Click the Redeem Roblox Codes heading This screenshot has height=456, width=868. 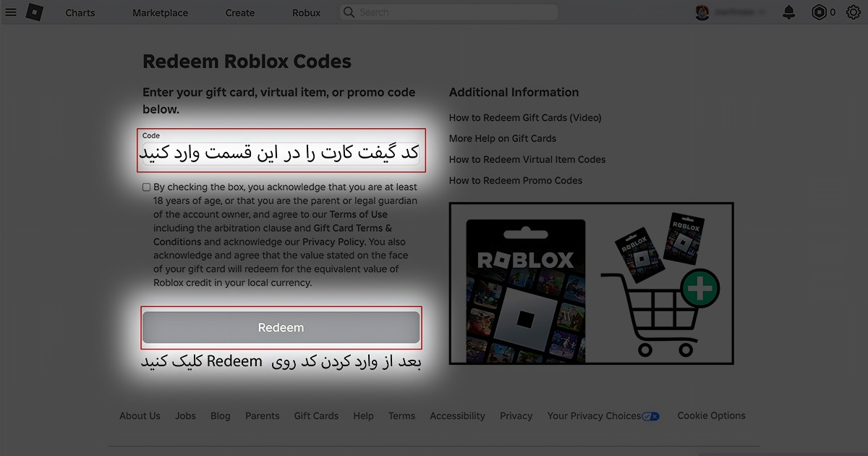point(247,62)
